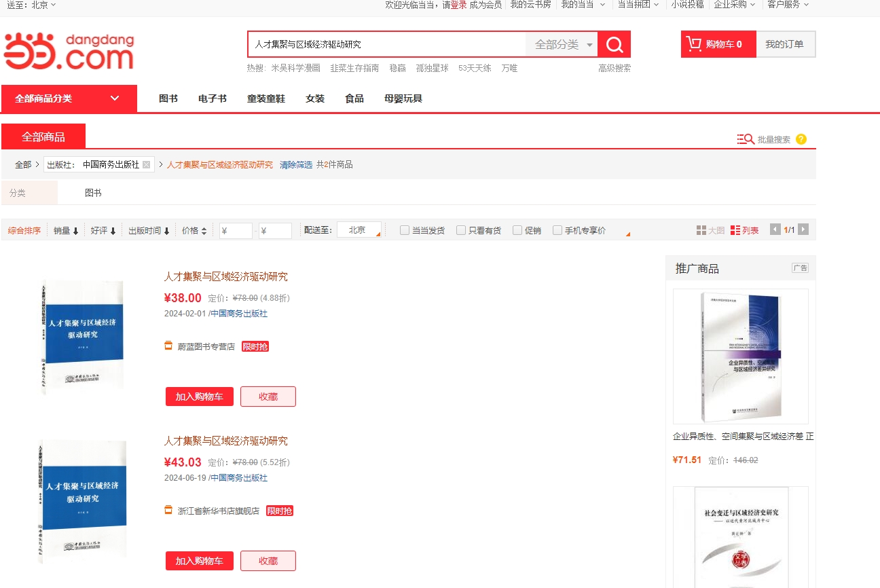Click the minimum price input field
Screen dimensions: 880x588
pyautogui.click(x=236, y=231)
